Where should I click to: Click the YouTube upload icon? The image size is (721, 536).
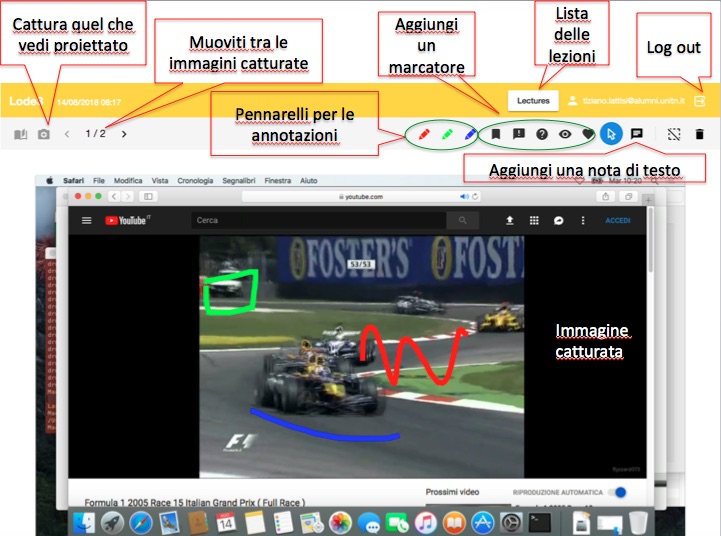[509, 221]
